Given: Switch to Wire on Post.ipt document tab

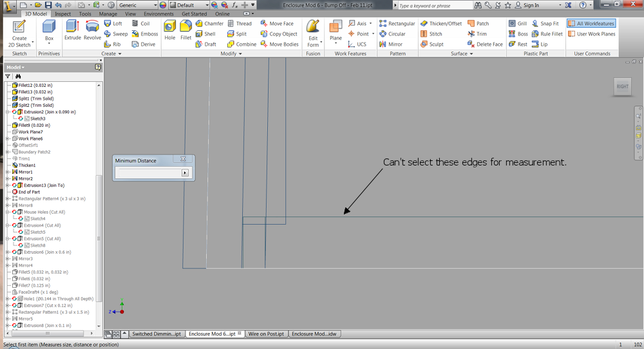Looking at the screenshot, I should pos(266,334).
